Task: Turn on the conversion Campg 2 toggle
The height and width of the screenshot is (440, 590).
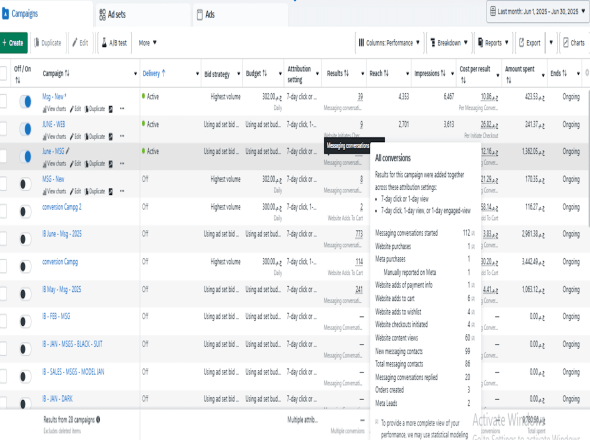Action: (25, 212)
